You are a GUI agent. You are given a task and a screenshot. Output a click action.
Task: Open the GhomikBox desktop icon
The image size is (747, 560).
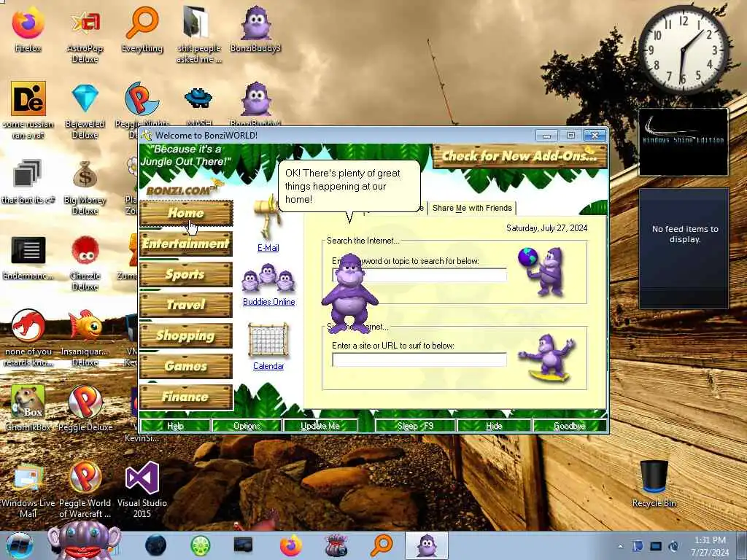[28, 408]
